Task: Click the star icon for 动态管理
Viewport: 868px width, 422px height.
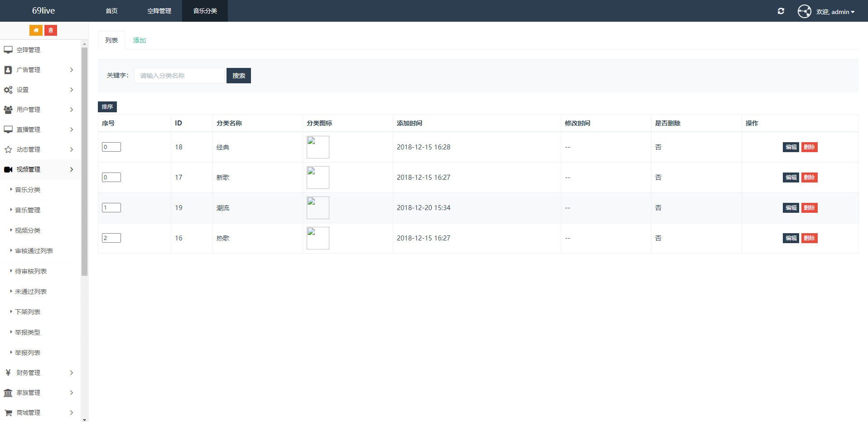Action: pos(8,149)
